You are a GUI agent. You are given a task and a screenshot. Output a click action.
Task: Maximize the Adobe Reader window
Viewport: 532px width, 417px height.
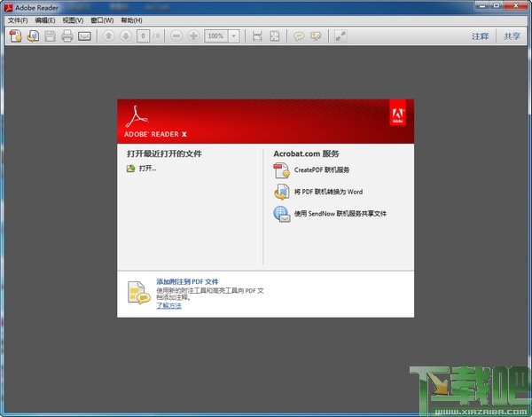(x=497, y=6)
